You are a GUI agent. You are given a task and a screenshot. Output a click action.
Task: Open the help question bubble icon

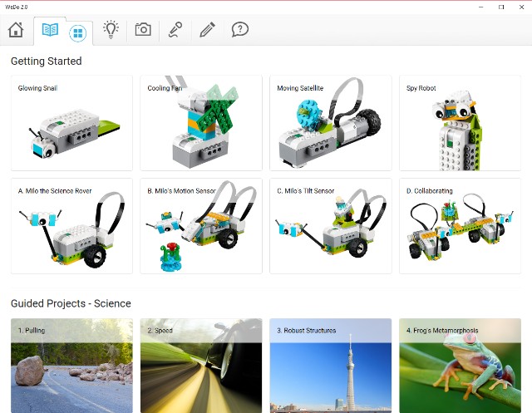click(240, 30)
